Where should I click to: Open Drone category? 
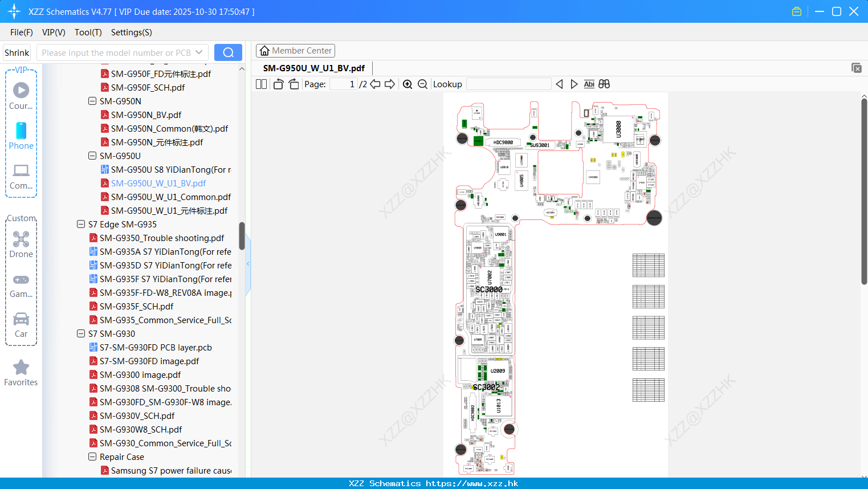pyautogui.click(x=21, y=244)
